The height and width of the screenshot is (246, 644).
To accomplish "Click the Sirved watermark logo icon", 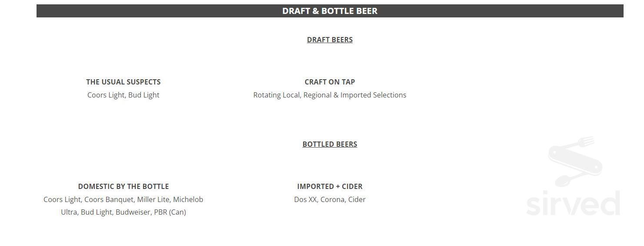I will 575,162.
